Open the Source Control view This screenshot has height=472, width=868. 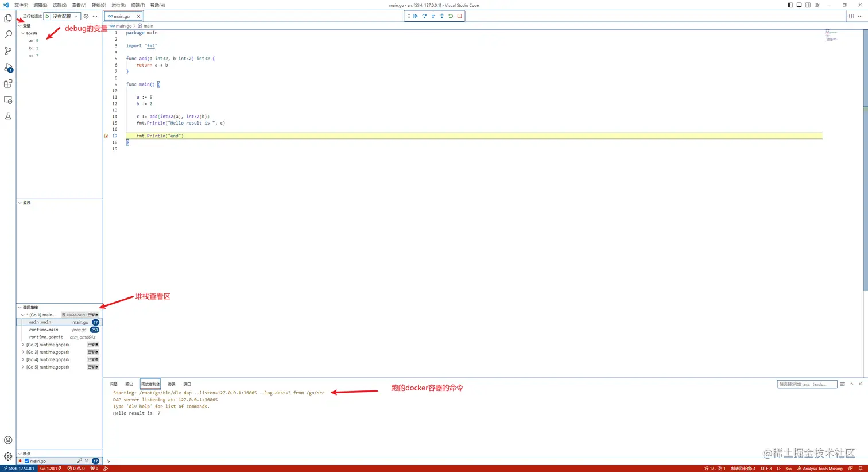(8, 51)
